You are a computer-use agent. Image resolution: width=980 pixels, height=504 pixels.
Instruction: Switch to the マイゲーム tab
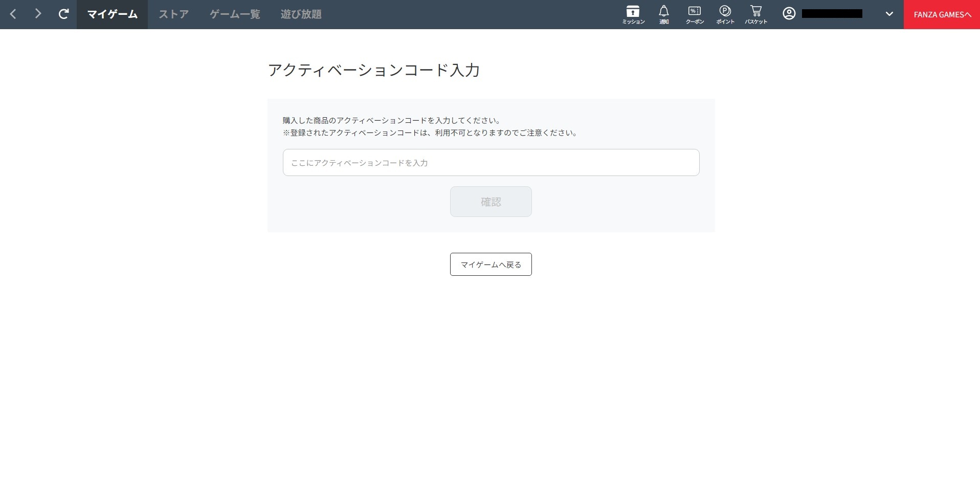click(112, 14)
